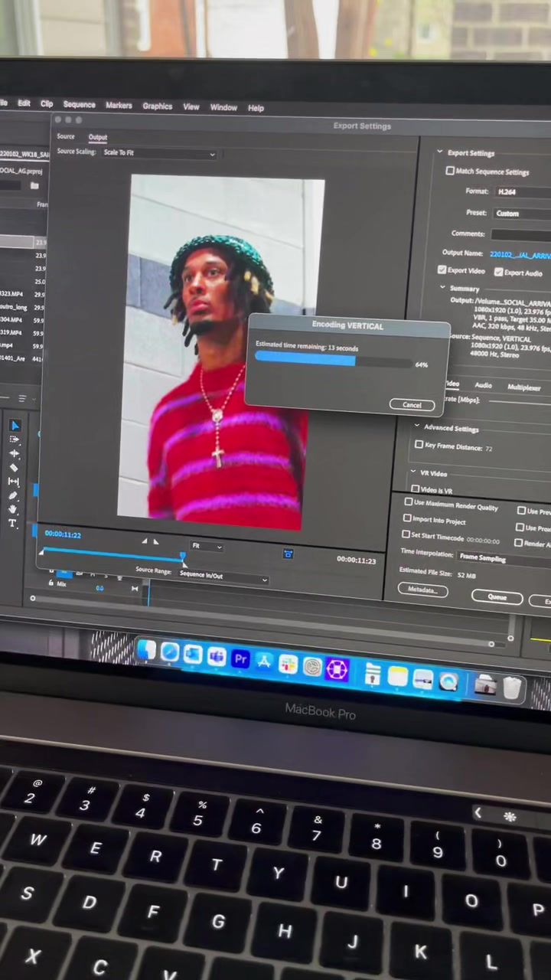Screen dimensions: 551x980
Task: Open the Edit menu
Action: (x=24, y=103)
